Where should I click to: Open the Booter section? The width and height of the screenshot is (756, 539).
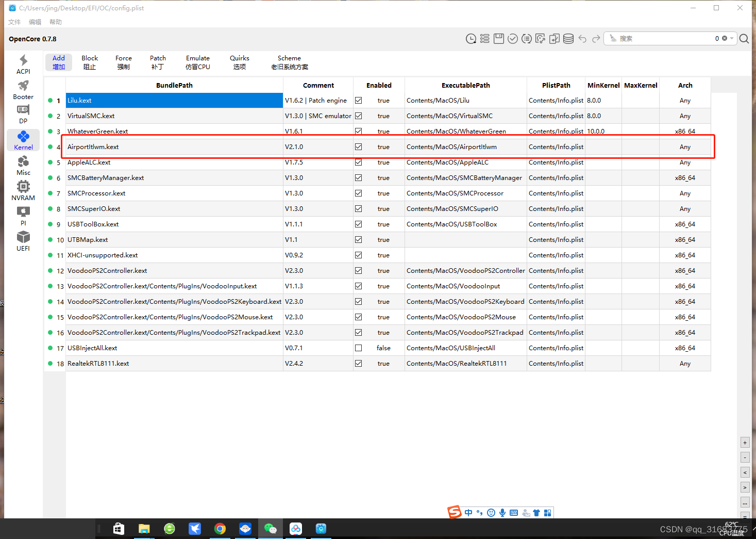[23, 90]
